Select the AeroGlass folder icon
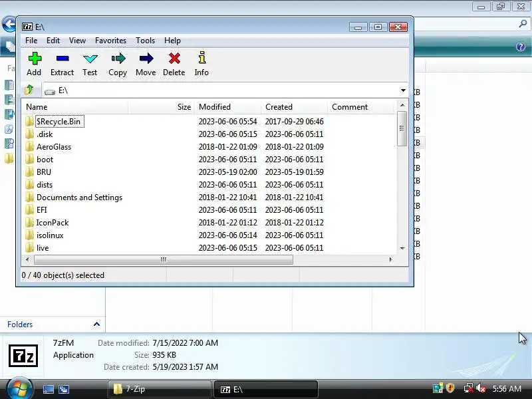 (x=29, y=146)
